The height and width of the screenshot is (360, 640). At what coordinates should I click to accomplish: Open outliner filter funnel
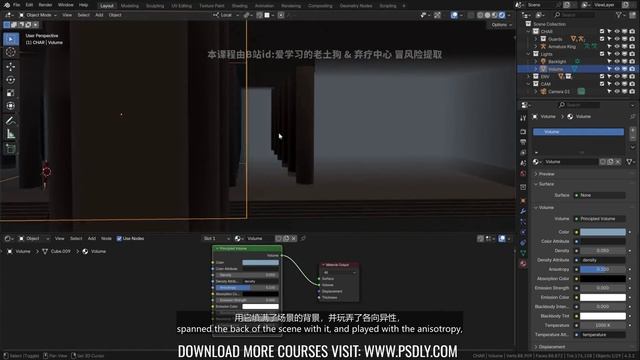tap(619, 15)
